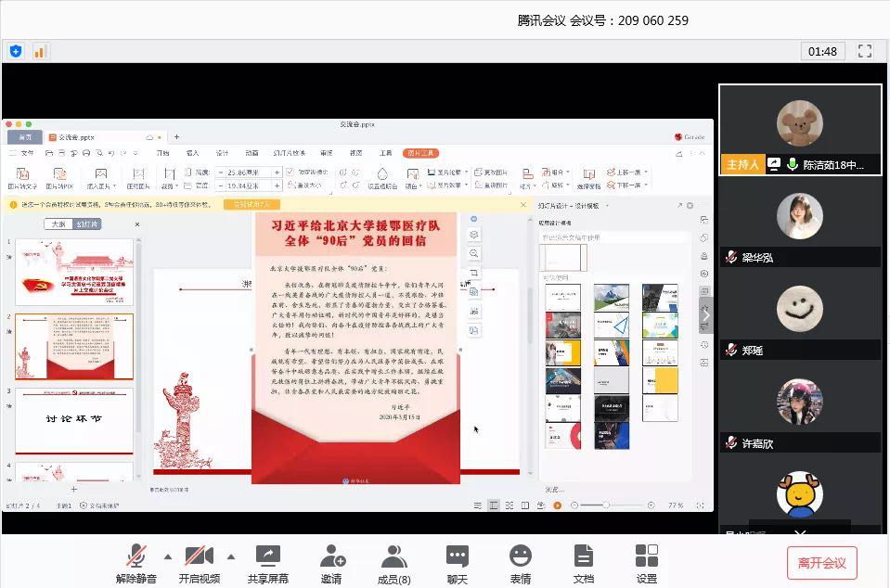Expand audio options arrow beside 解除静音

[168, 557]
